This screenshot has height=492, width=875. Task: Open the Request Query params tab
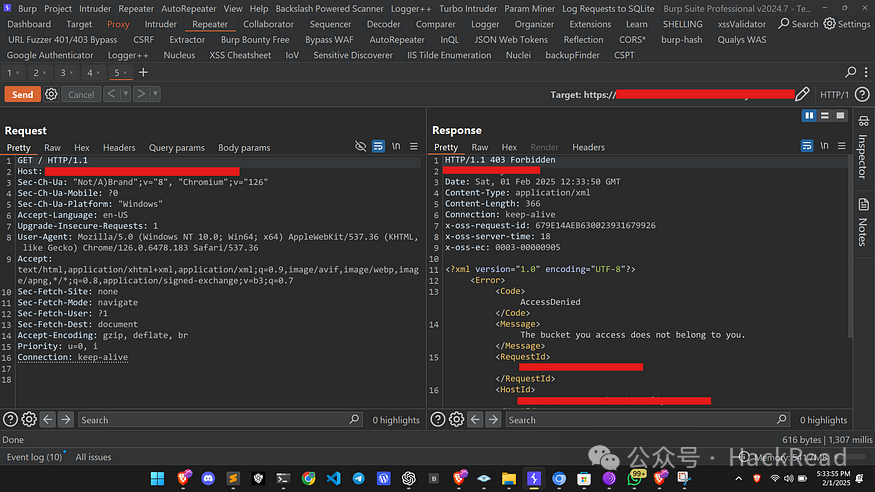click(x=176, y=147)
